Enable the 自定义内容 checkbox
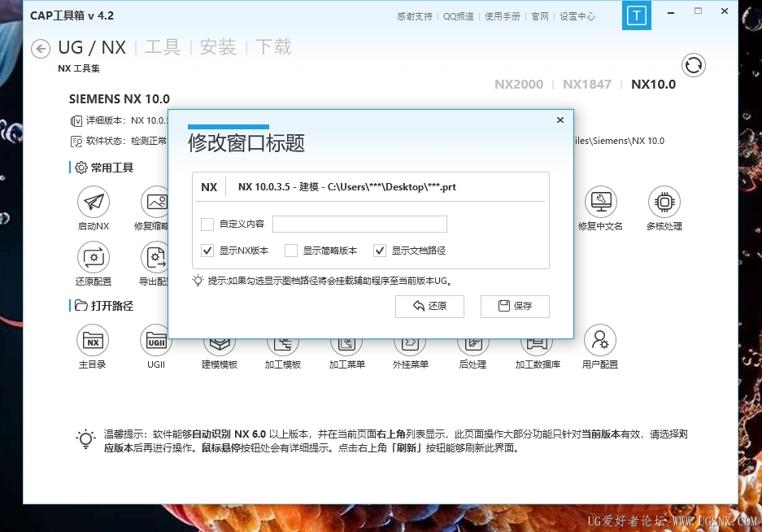Screen dimensions: 762x532 click(207, 225)
